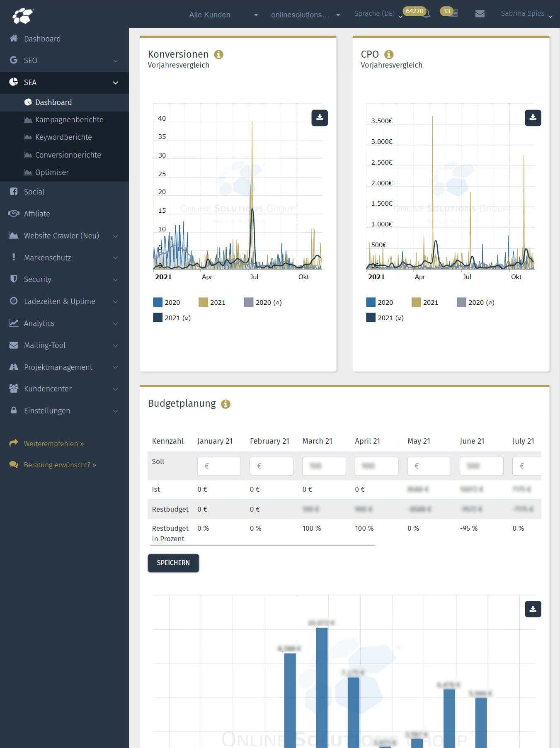Click the line chart icon beside Analytics
560x748 pixels.
[x=14, y=323]
